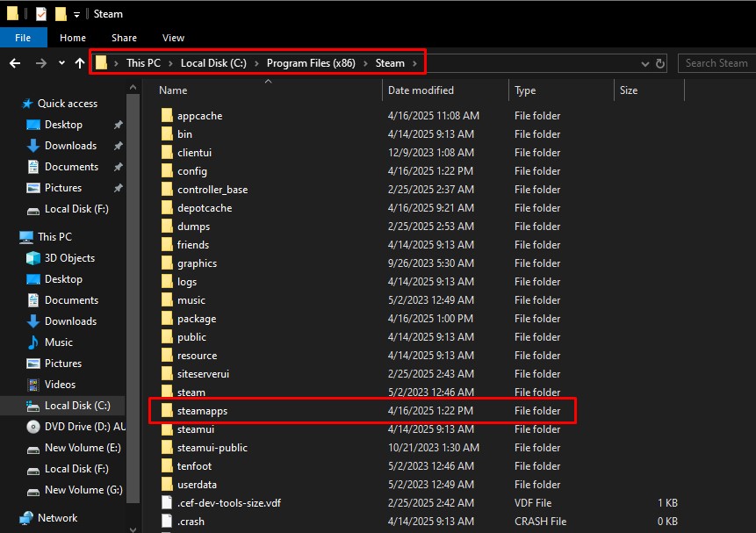The width and height of the screenshot is (756, 533).
Task: Click the Up arrow to go to parent folder
Action: 79,62
